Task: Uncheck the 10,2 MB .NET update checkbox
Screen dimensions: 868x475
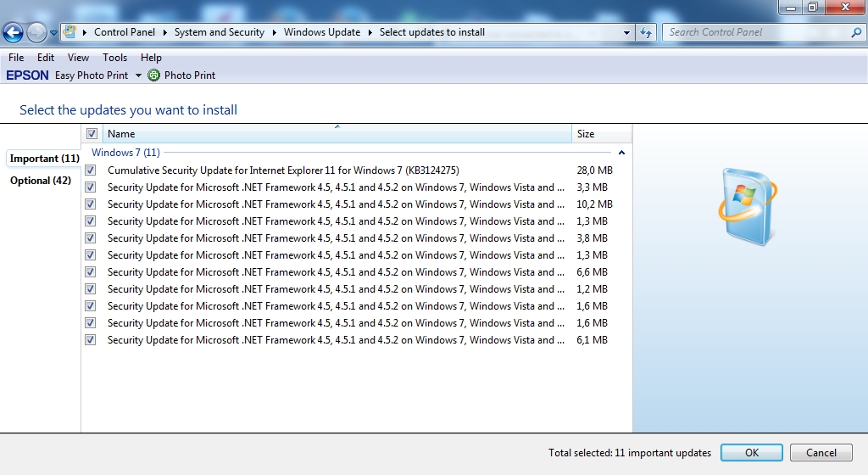Action: [90, 204]
